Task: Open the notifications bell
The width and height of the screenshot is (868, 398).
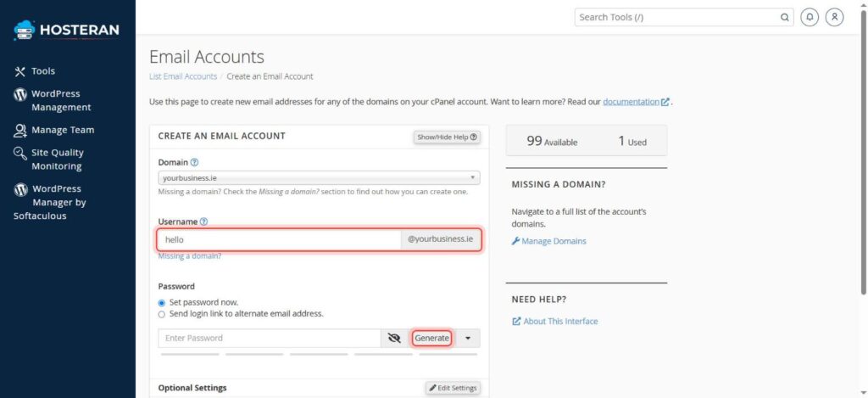Action: [x=810, y=17]
